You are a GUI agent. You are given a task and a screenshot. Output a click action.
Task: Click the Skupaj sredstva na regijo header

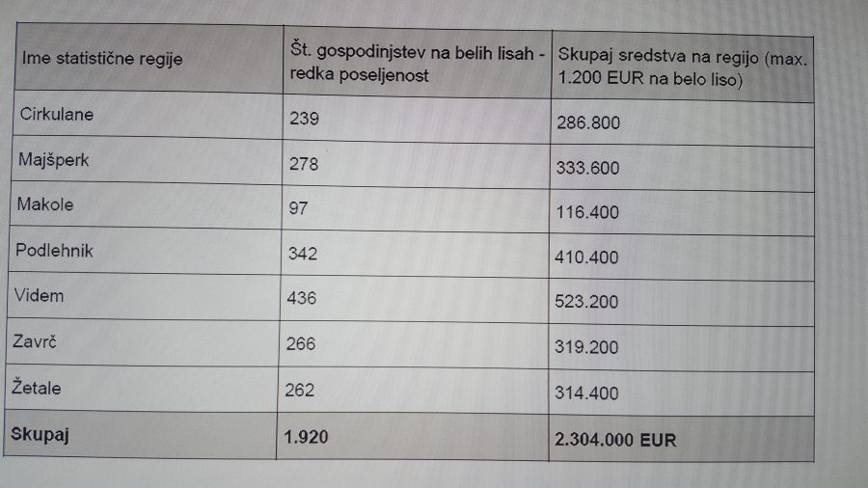click(x=681, y=69)
